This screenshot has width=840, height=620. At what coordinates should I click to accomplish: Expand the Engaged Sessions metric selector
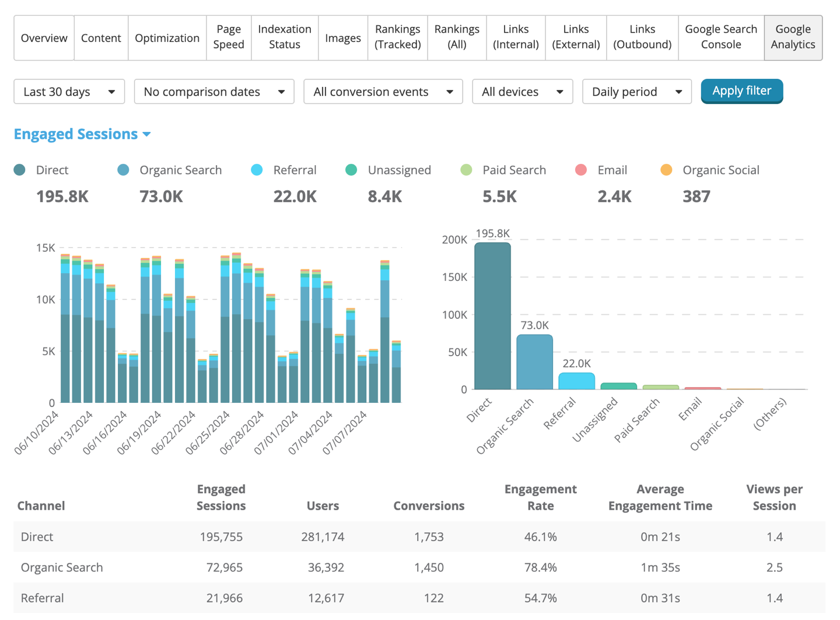pyautogui.click(x=82, y=134)
